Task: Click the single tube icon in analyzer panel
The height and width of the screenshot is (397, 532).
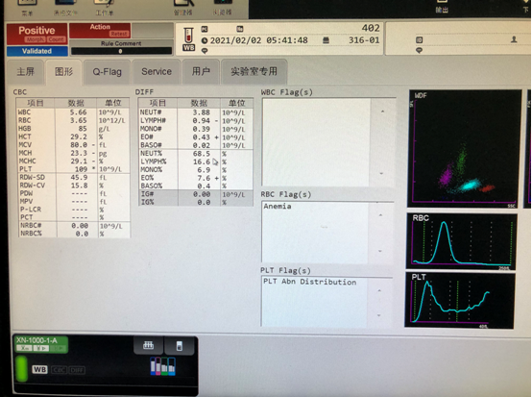Action: (180, 345)
